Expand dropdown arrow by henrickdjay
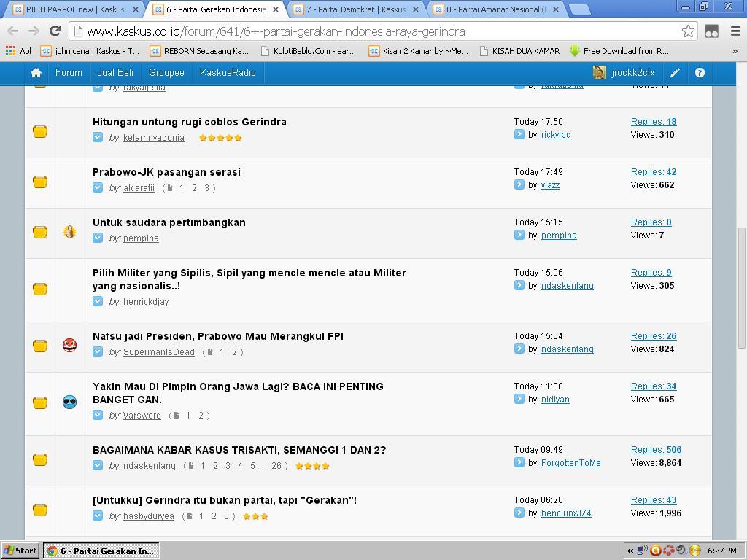 pyautogui.click(x=98, y=301)
